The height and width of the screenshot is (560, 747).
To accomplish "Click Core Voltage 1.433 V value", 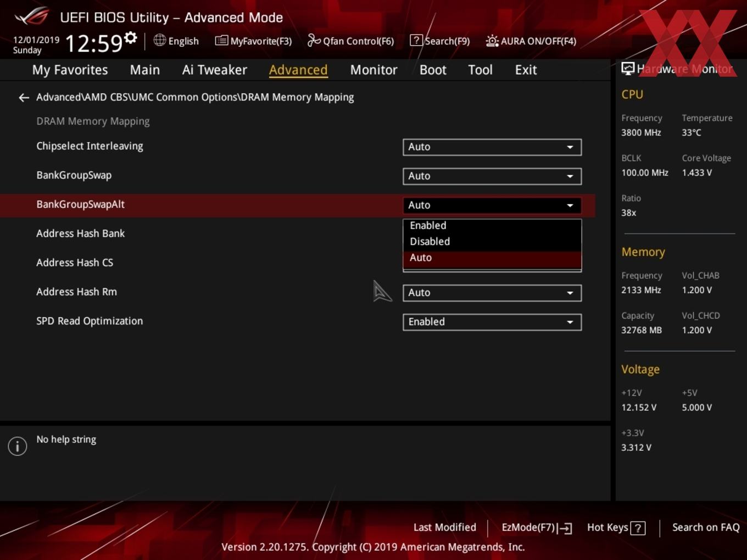I will pyautogui.click(x=696, y=173).
